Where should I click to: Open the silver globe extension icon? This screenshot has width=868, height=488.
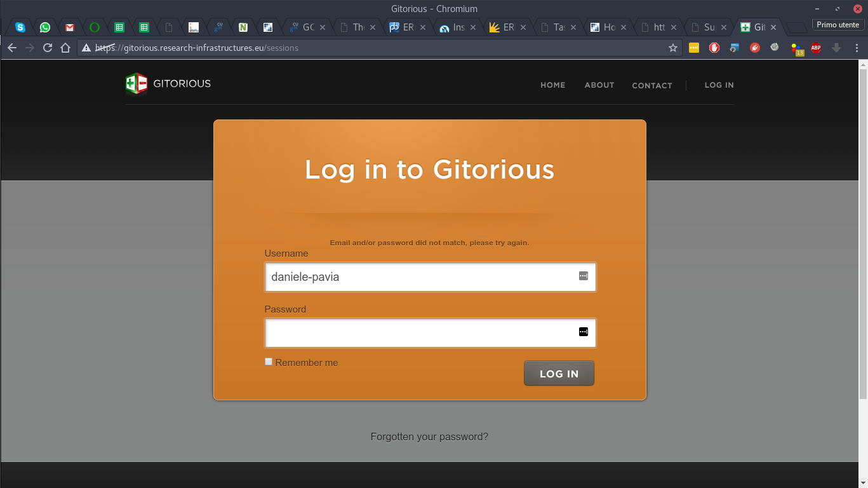(775, 47)
